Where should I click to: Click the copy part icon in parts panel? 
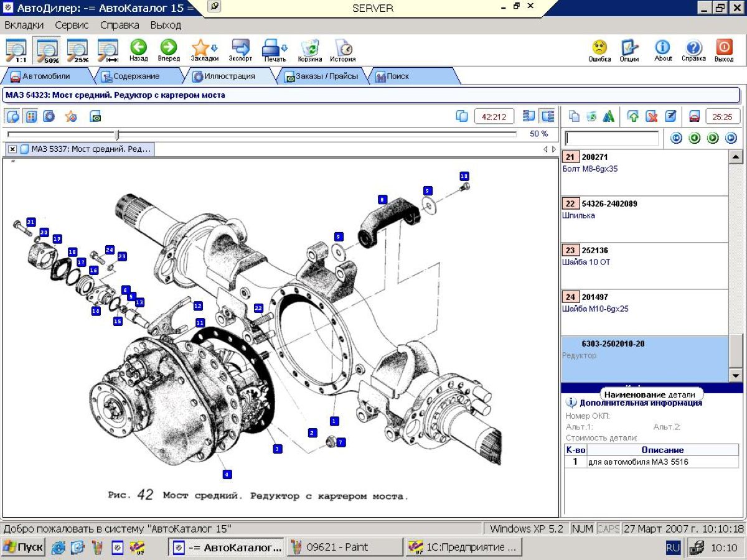tap(574, 116)
